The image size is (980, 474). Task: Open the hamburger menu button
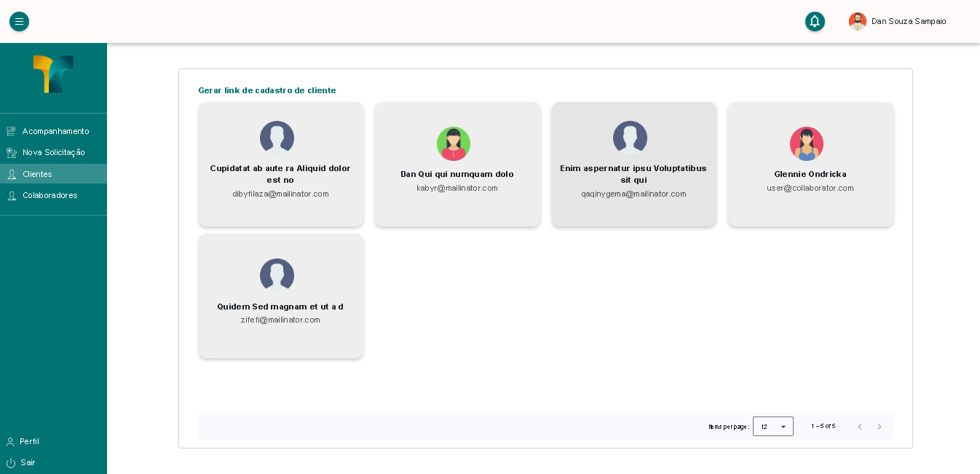(x=19, y=22)
